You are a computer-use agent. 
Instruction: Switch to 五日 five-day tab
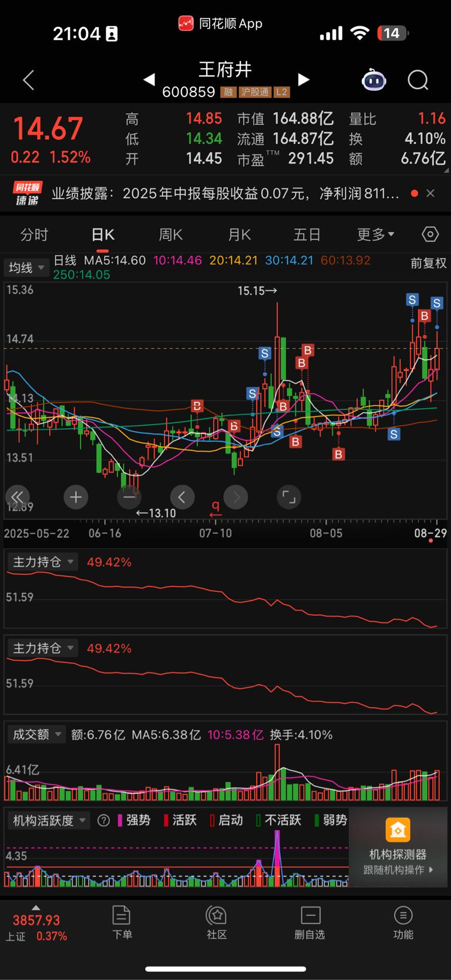pyautogui.click(x=307, y=235)
